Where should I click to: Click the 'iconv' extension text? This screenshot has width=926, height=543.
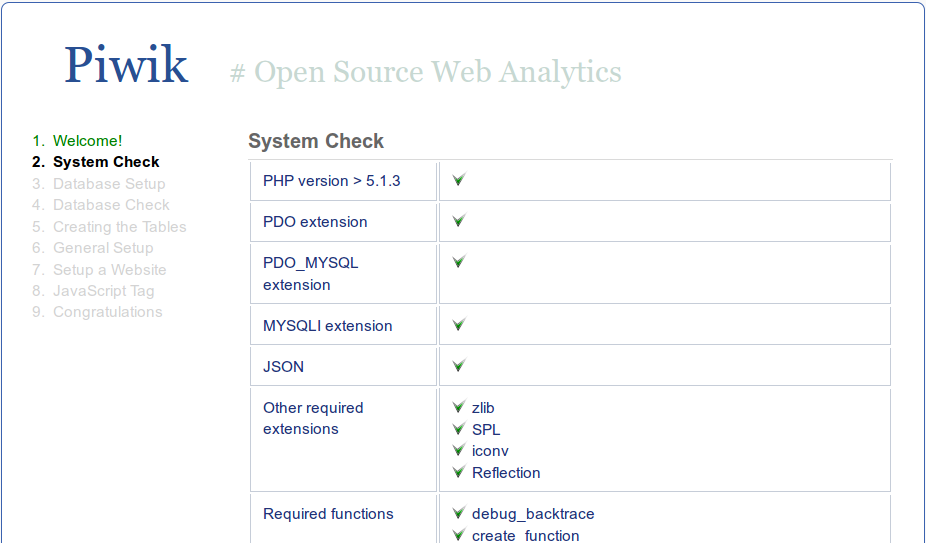[490, 451]
